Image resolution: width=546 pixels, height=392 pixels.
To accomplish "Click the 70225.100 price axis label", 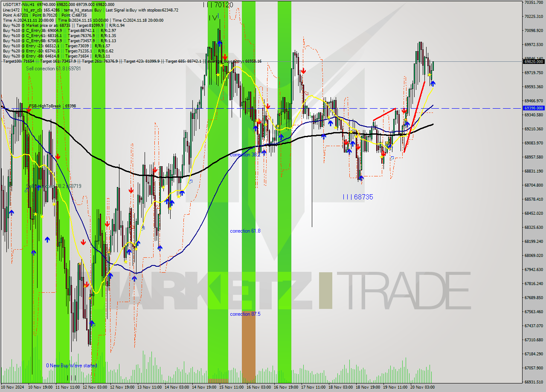I will coord(534,16).
